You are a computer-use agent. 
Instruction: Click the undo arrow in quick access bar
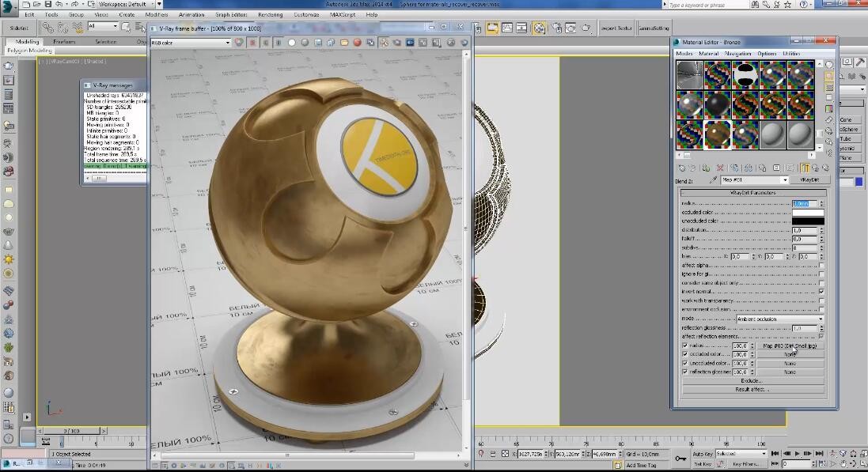(59, 4)
